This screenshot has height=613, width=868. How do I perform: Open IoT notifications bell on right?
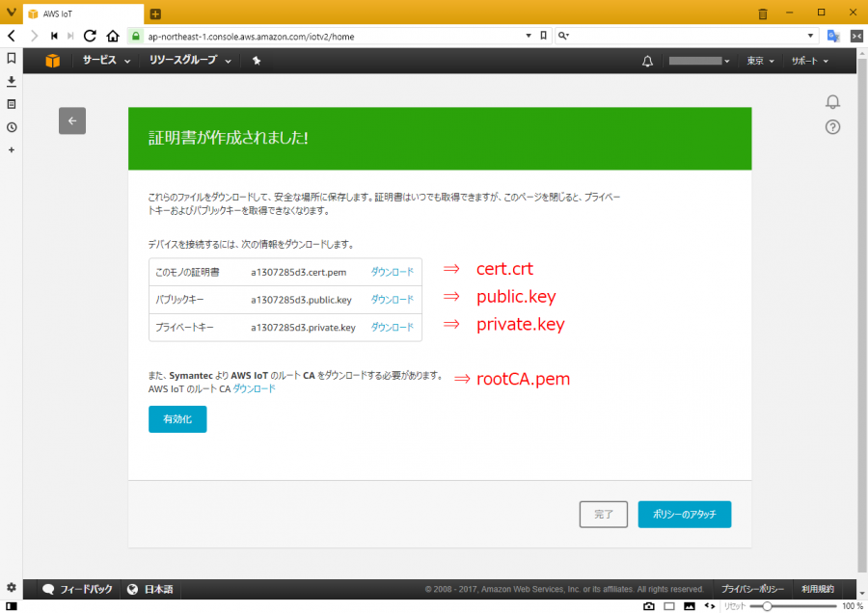point(832,102)
